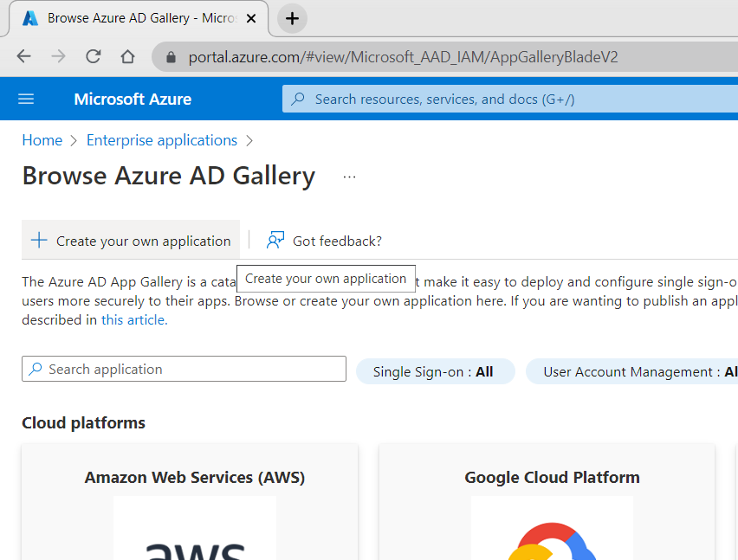The height and width of the screenshot is (560, 738).
Task: Select the Amazon Web Services (AWS) card
Action: coord(190,502)
